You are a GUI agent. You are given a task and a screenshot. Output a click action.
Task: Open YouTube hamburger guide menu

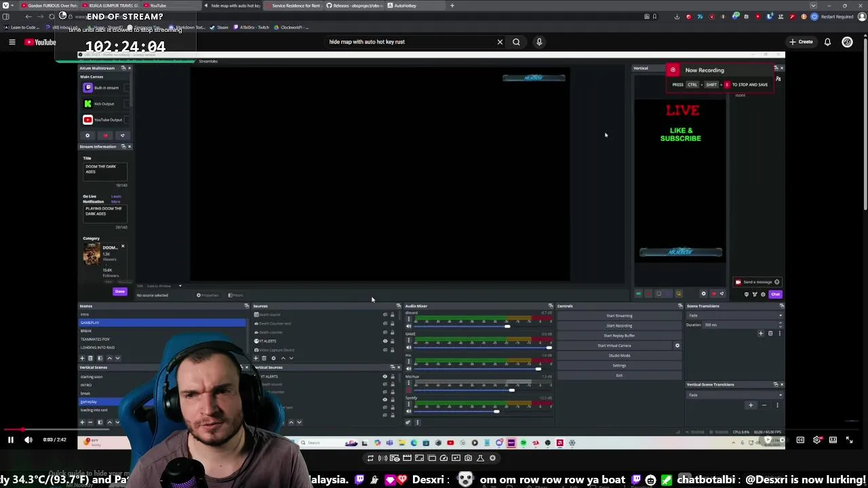point(12,42)
